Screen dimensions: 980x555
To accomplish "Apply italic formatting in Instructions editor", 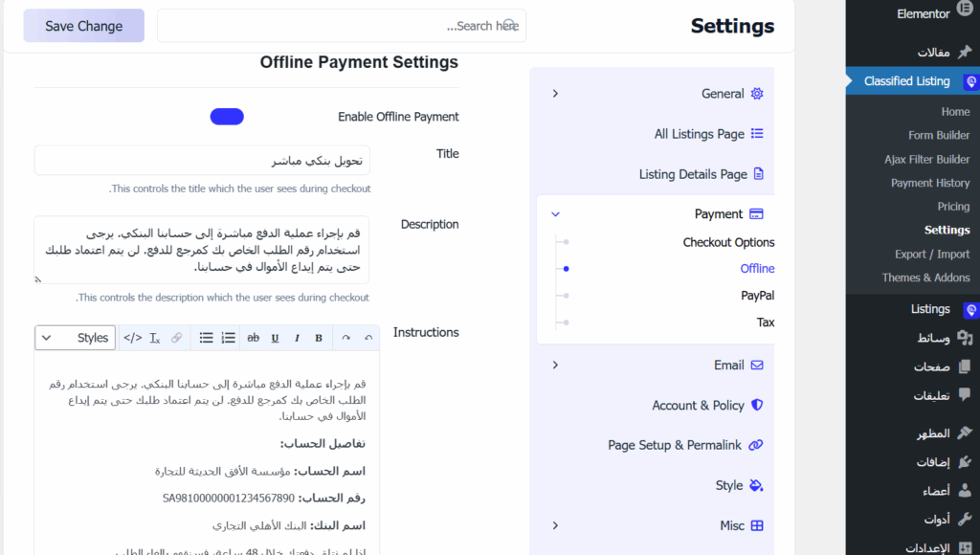I will click(297, 338).
